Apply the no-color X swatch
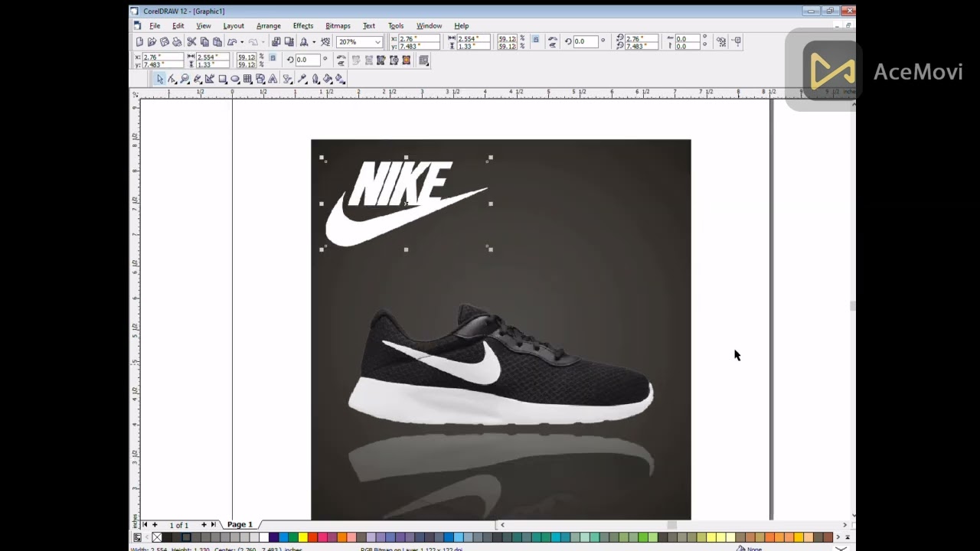The width and height of the screenshot is (980, 551). click(x=157, y=537)
